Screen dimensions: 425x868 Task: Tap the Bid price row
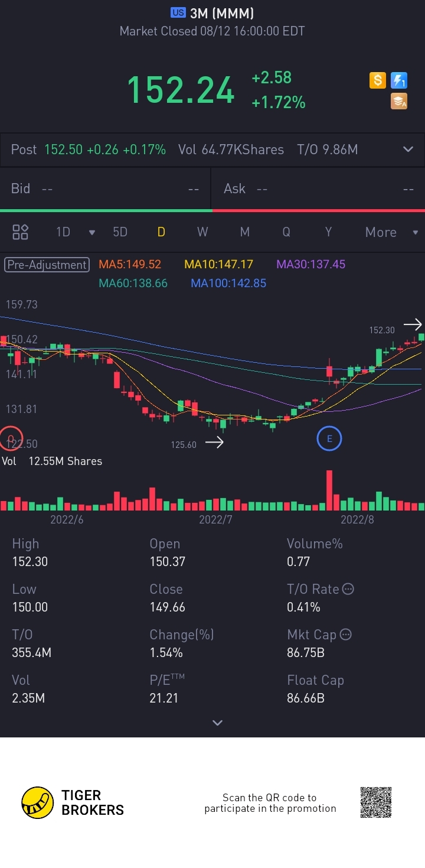pos(105,188)
